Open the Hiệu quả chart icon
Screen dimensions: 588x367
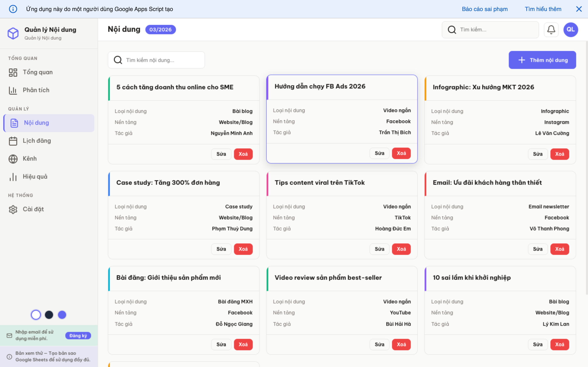tap(13, 176)
